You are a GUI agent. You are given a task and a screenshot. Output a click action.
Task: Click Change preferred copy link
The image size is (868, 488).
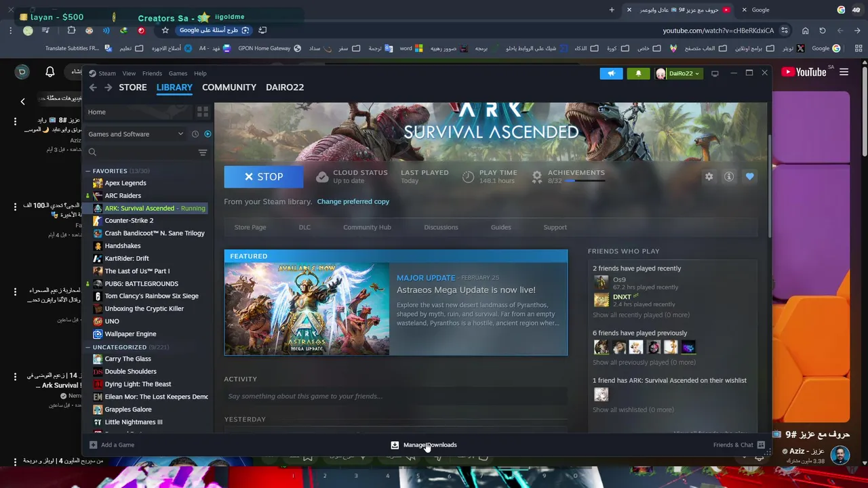(x=353, y=201)
